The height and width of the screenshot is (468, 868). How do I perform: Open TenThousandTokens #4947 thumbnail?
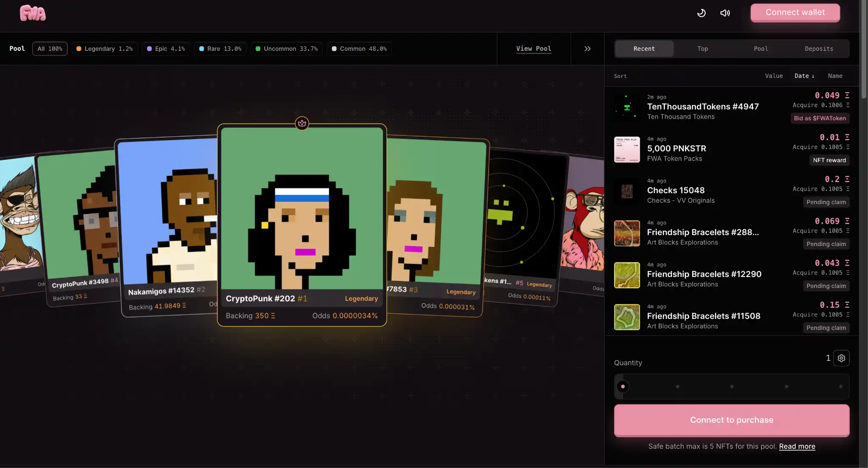pos(627,107)
